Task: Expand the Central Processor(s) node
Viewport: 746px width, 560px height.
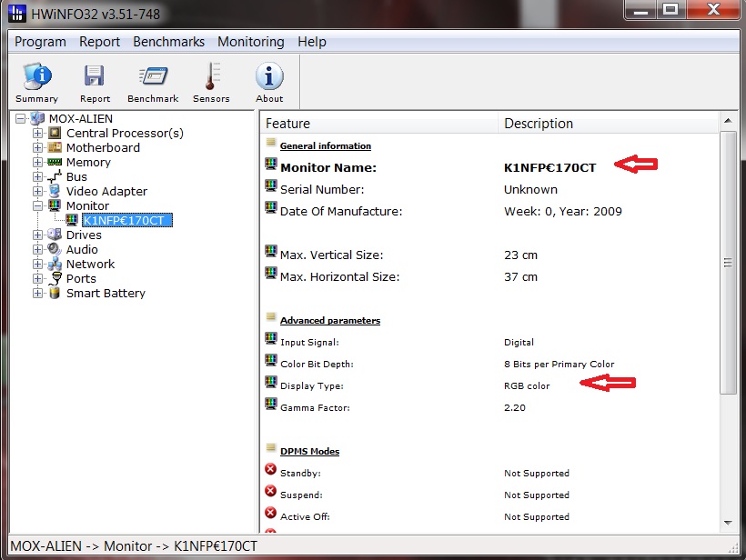Action: 37,133
